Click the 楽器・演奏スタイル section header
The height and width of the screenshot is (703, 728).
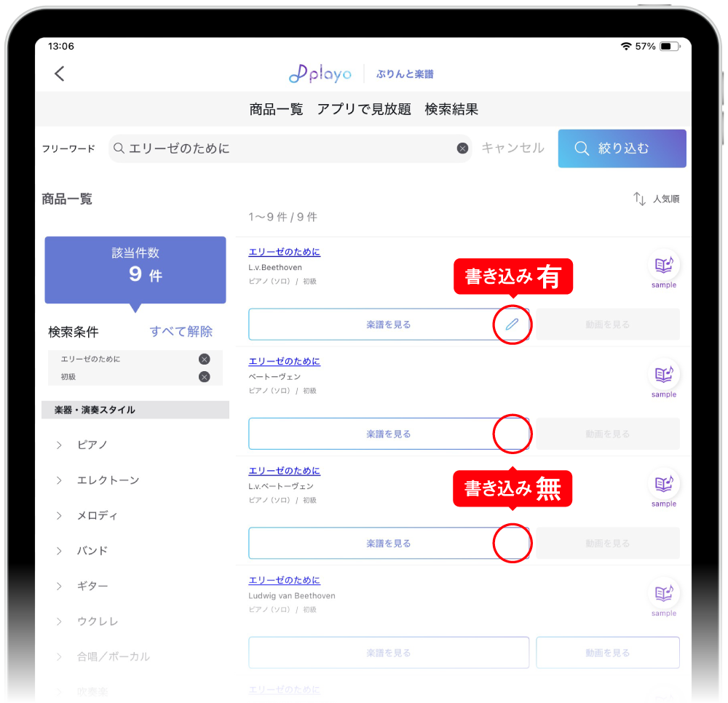point(135,410)
